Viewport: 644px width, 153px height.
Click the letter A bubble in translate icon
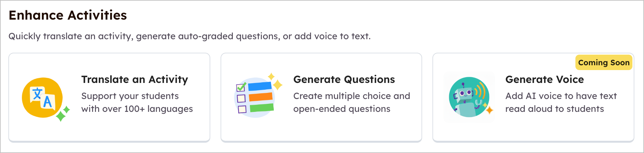(x=48, y=102)
